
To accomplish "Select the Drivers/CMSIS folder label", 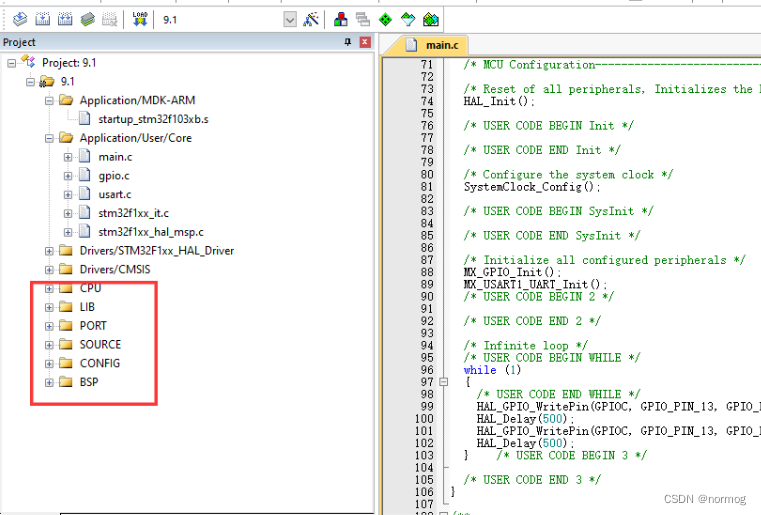I will pos(115,269).
